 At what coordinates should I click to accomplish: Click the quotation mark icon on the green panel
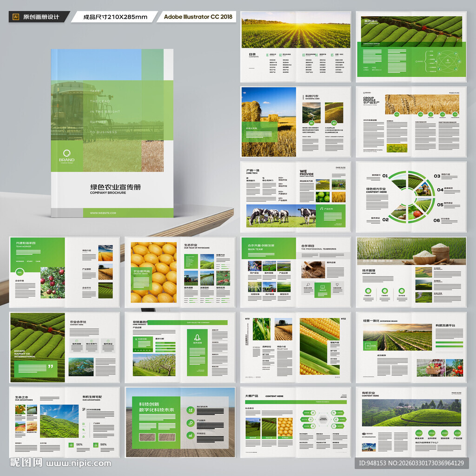pyautogui.click(x=50, y=367)
